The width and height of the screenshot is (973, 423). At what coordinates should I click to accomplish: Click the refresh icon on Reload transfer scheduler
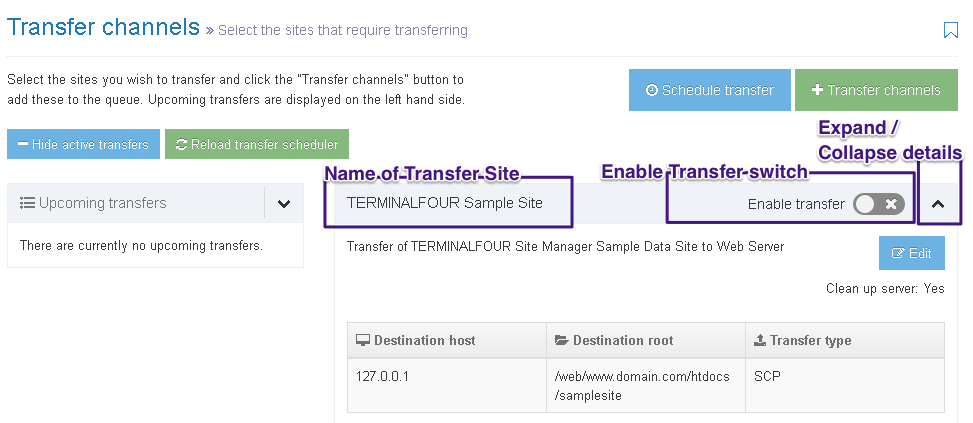181,144
